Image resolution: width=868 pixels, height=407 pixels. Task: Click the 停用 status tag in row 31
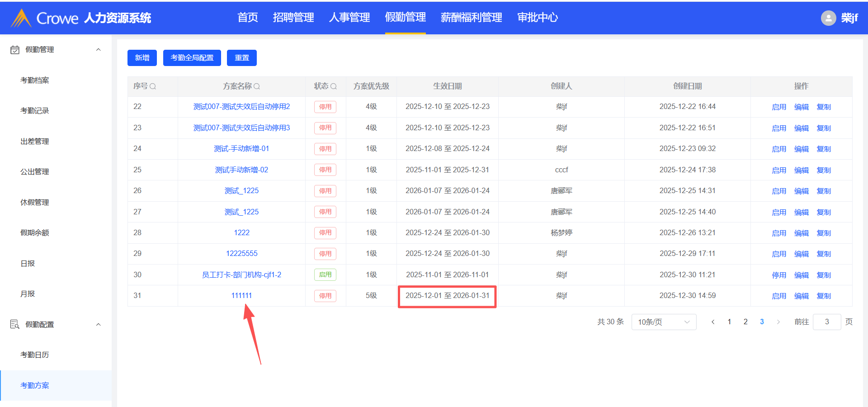point(325,296)
